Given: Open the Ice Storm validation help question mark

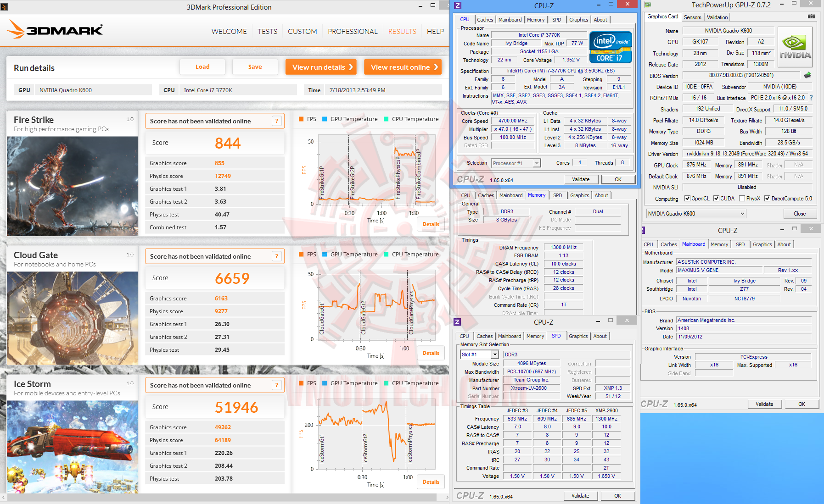Looking at the screenshot, I should coord(277,385).
